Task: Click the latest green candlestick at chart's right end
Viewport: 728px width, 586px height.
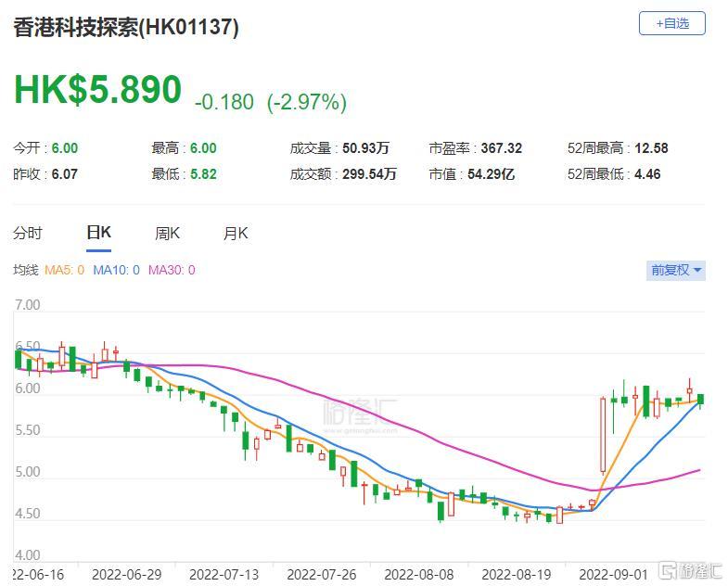Action: 700,400
